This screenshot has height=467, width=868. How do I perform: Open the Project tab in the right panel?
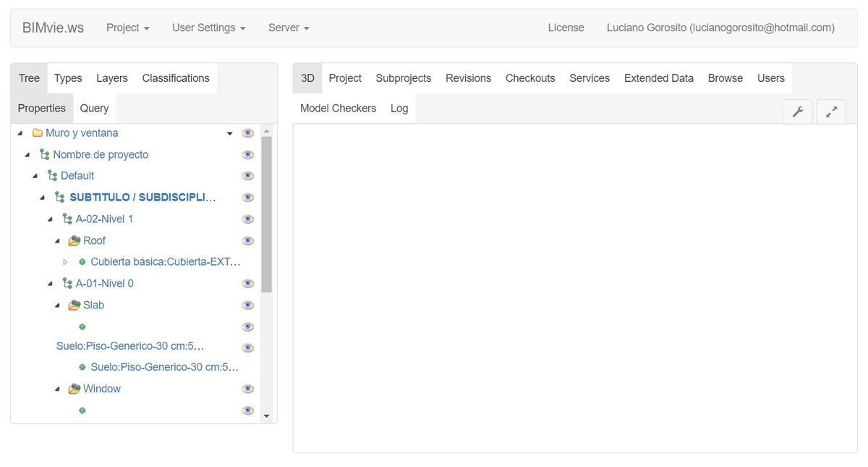(x=345, y=78)
